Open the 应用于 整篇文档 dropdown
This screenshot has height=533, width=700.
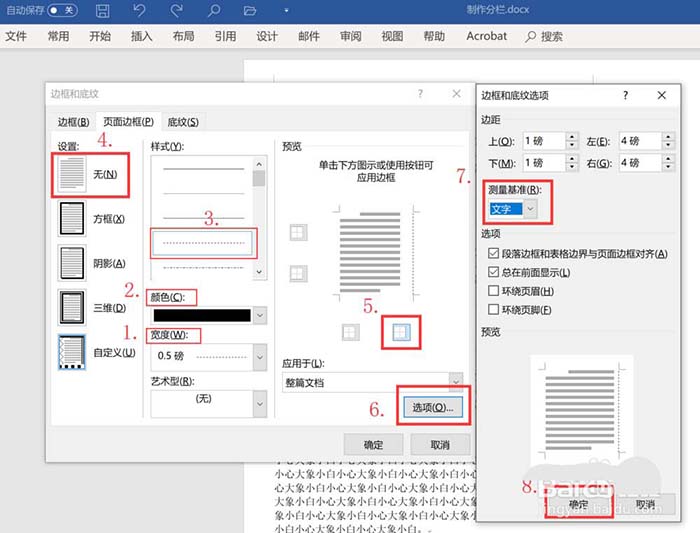coord(456,382)
